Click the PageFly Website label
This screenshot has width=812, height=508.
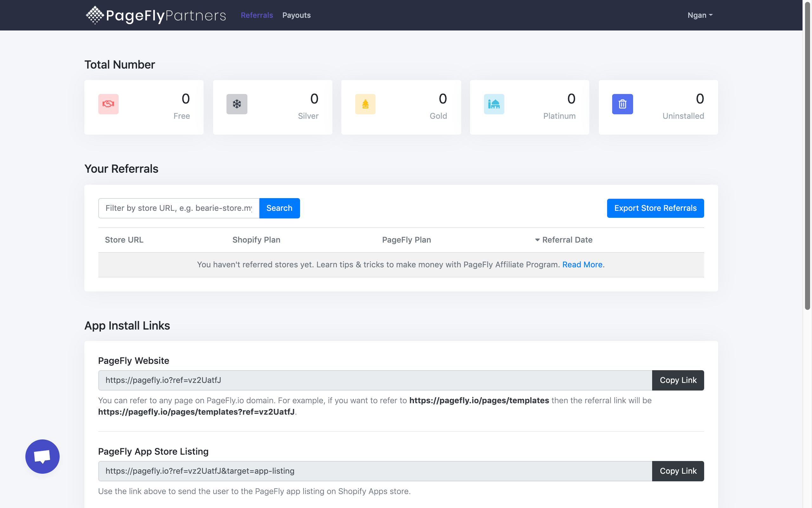tap(134, 361)
